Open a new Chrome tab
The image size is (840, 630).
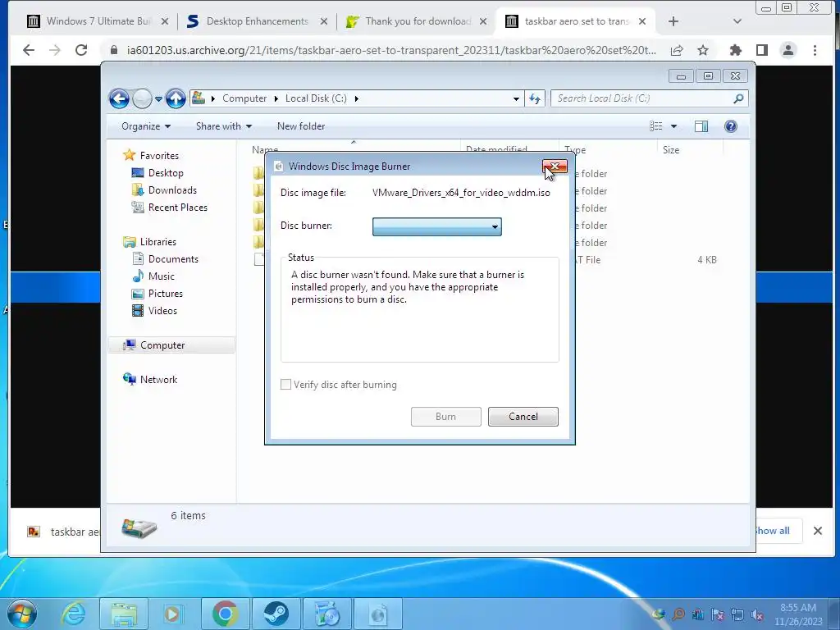[x=673, y=21]
